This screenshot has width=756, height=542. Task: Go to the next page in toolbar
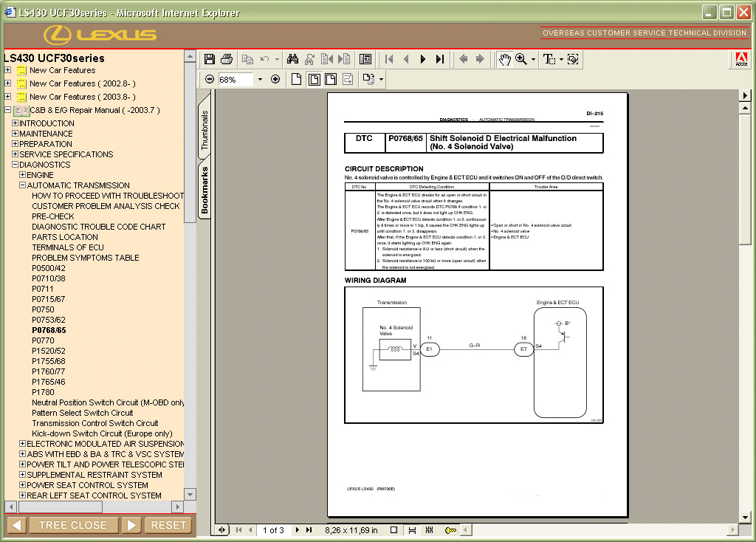(x=423, y=59)
